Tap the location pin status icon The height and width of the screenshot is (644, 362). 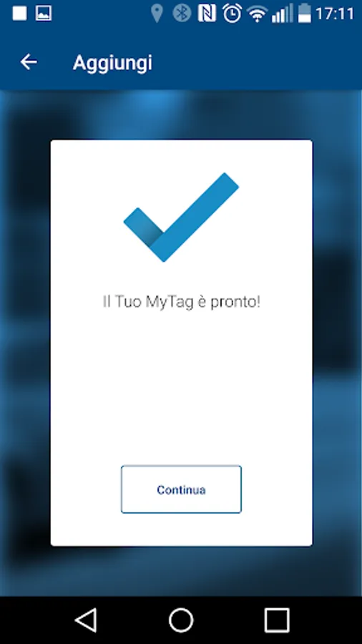coord(157,14)
